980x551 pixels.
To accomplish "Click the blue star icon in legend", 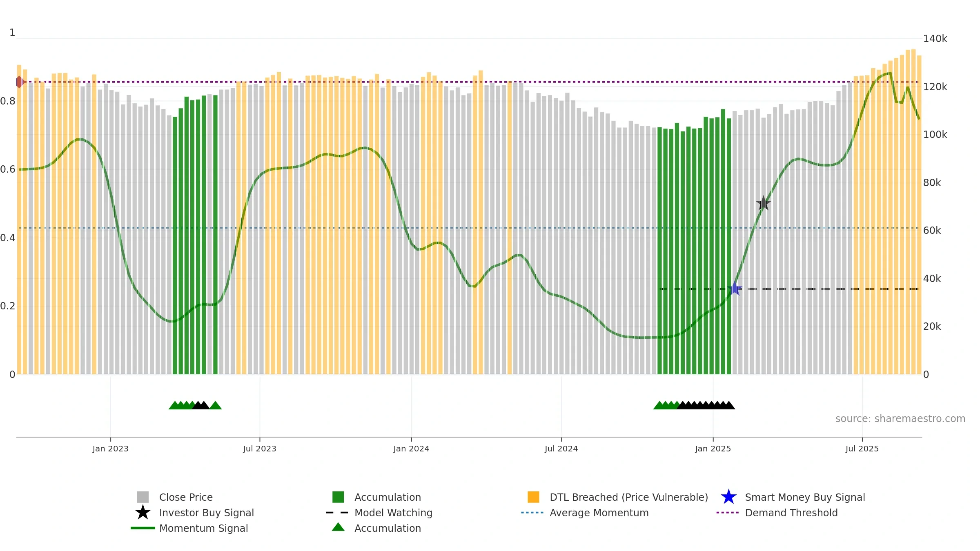I will click(728, 497).
